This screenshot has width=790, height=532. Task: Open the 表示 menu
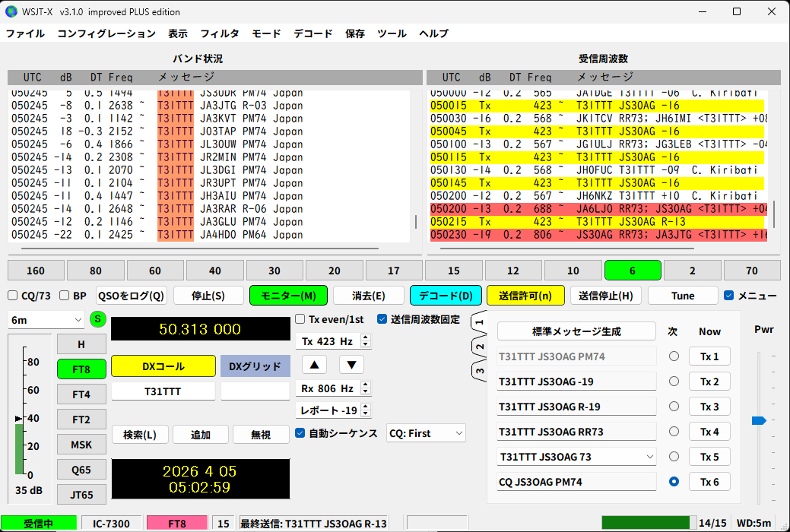178,33
